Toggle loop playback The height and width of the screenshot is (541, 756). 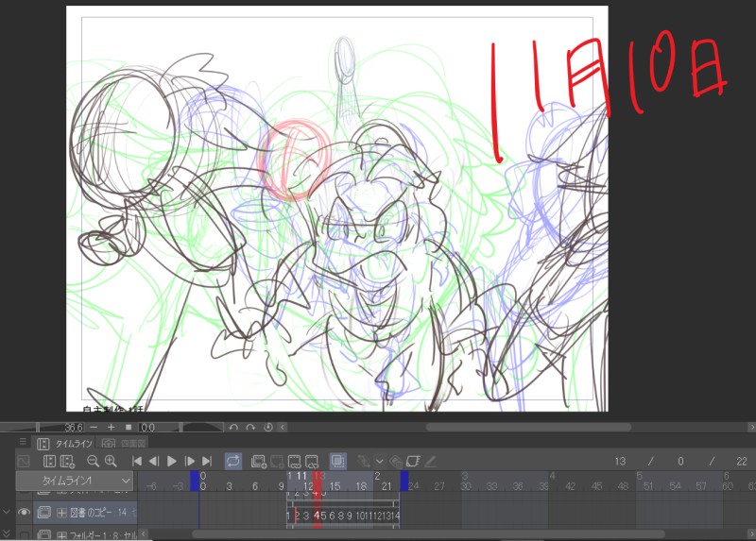click(232, 462)
